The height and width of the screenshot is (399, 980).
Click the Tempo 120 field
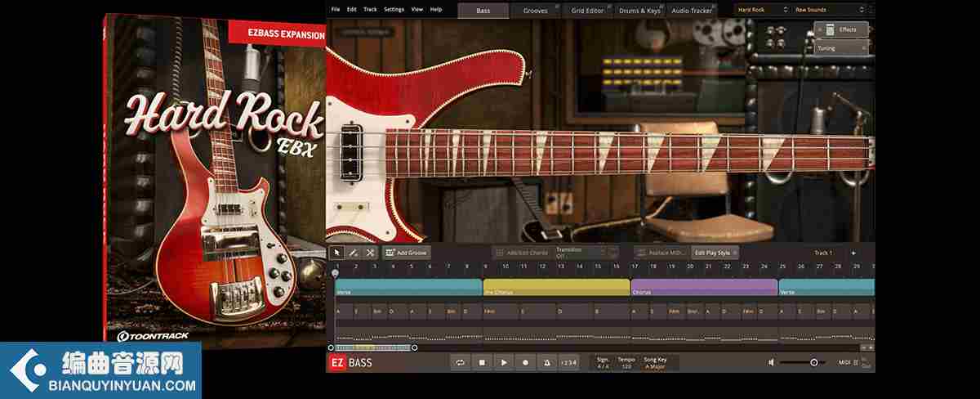point(626,362)
